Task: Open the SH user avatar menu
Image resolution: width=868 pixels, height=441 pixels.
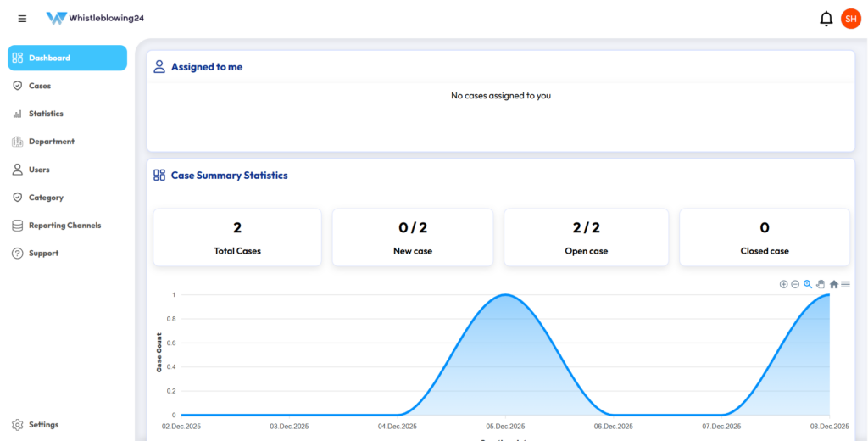Action: tap(850, 19)
